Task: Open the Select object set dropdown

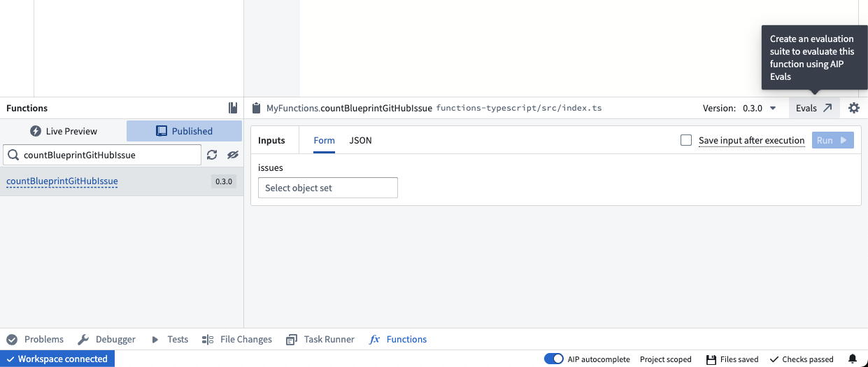Action: pyautogui.click(x=328, y=188)
